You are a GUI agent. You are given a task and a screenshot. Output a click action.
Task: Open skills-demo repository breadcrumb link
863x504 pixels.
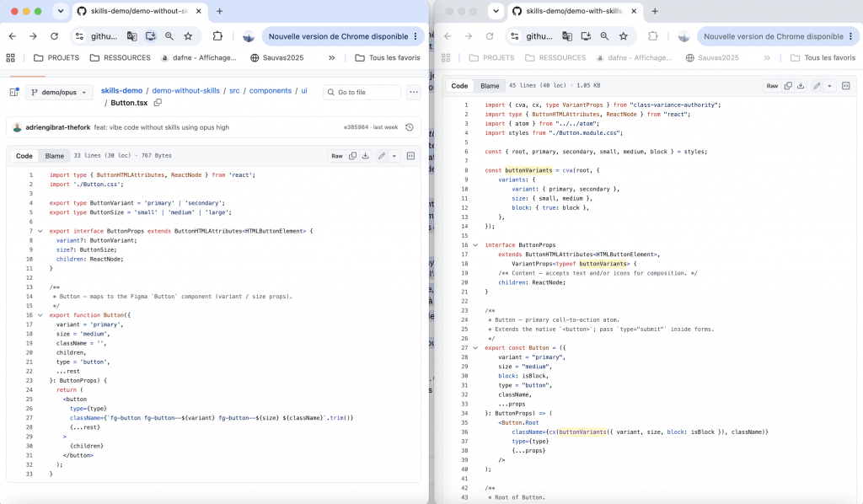coord(121,90)
